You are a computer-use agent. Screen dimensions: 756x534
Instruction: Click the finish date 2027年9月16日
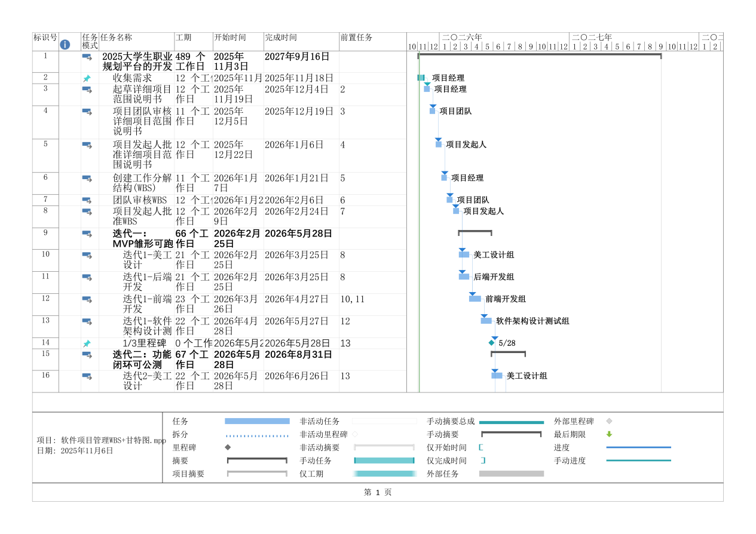click(x=297, y=56)
